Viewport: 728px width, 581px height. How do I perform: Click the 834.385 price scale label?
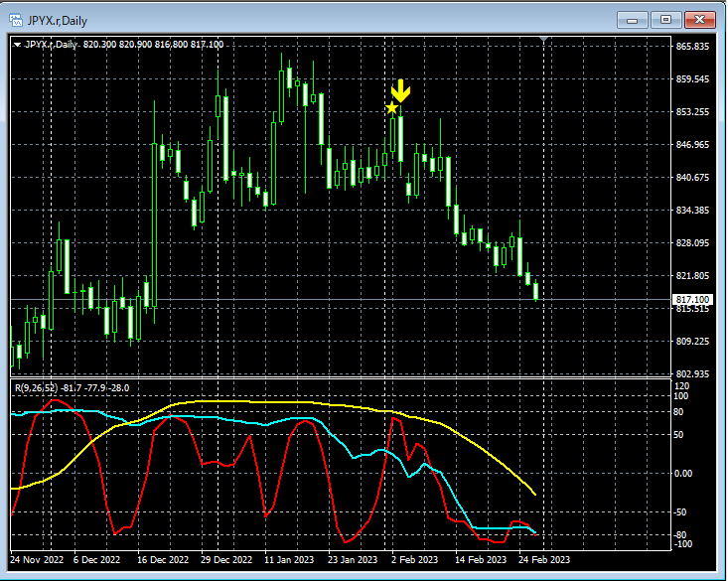coord(692,210)
